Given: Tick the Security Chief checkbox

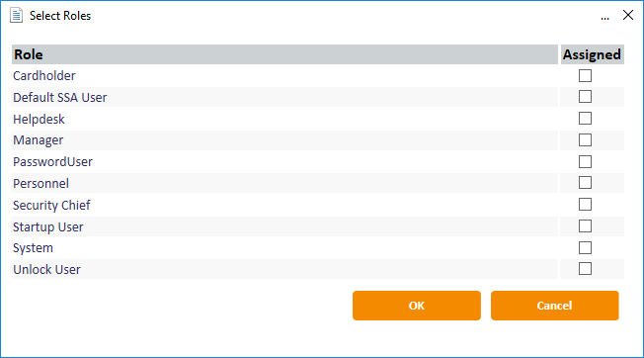Looking at the screenshot, I should click(x=585, y=205).
